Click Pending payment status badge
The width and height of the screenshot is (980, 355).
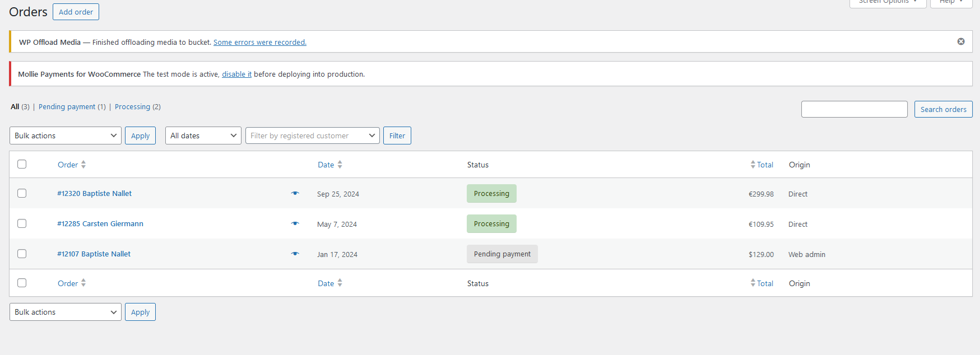[x=502, y=254]
